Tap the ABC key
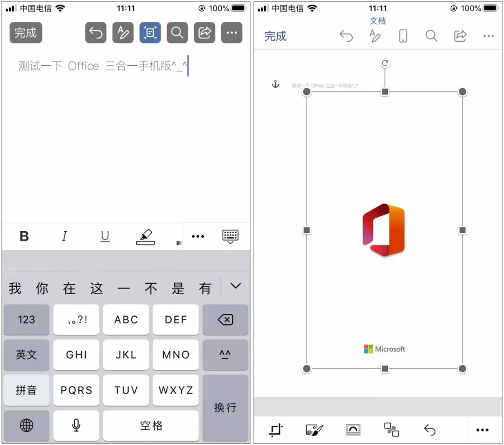The height and width of the screenshot is (445, 504). 126,319
